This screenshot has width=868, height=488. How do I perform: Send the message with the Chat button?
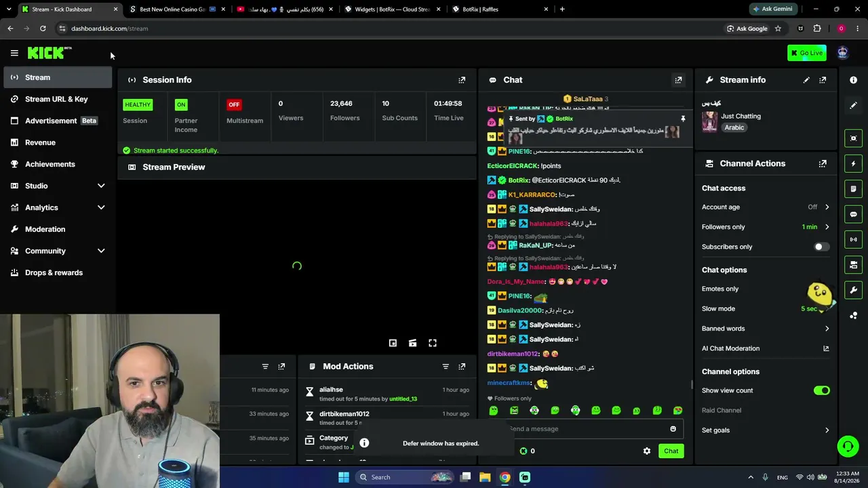[671, 451]
